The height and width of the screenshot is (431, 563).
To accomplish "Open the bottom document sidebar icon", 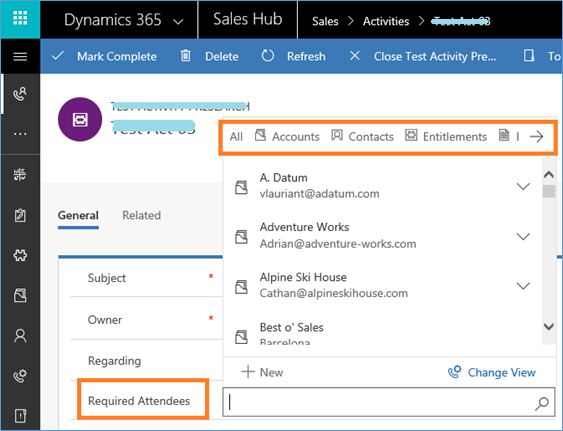I will (20, 416).
